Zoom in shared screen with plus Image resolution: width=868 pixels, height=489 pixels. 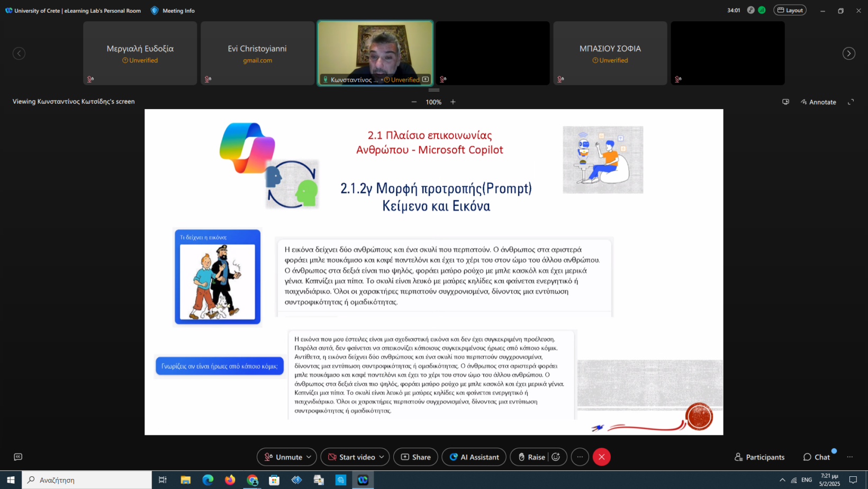pos(453,102)
